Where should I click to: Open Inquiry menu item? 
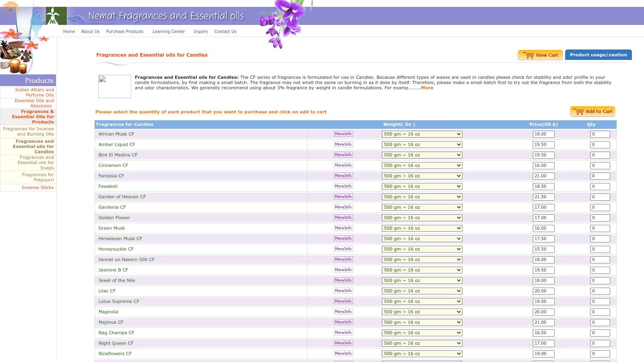pyautogui.click(x=200, y=31)
